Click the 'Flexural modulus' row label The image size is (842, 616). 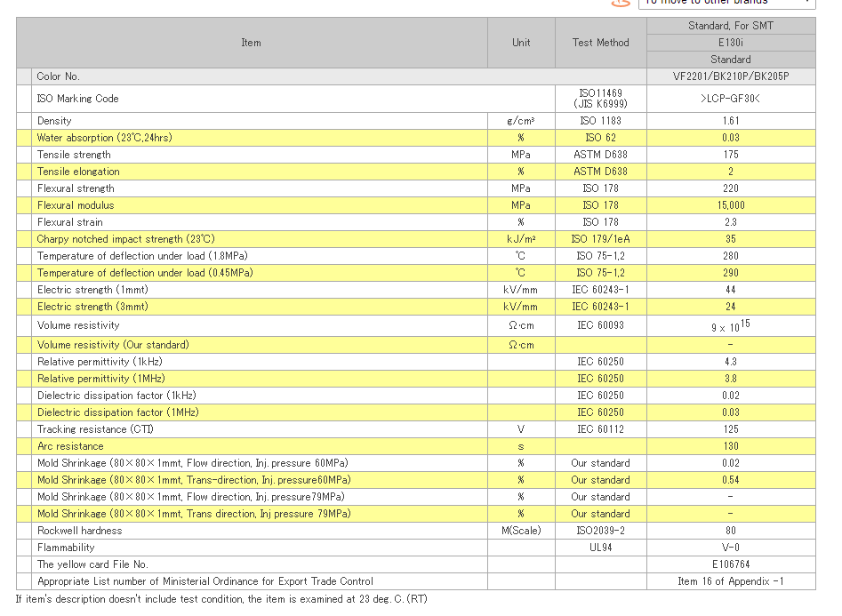76,205
